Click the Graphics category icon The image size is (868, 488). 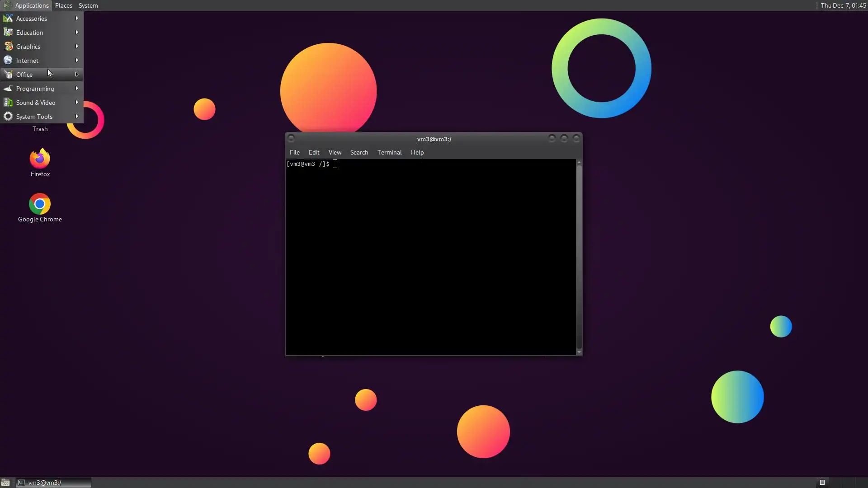[x=8, y=47]
